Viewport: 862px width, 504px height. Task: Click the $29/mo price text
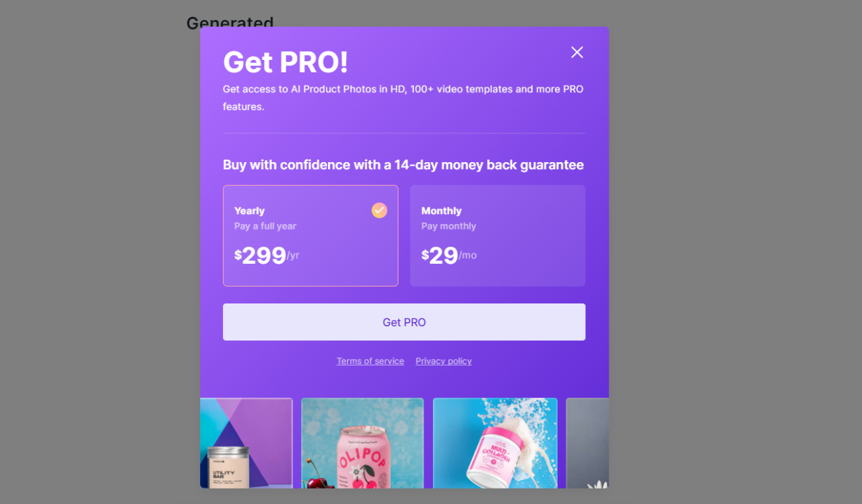[449, 256]
